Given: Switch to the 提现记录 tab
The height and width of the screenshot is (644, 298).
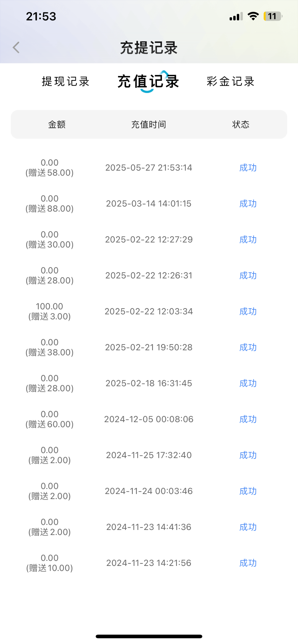Looking at the screenshot, I should tap(66, 81).
